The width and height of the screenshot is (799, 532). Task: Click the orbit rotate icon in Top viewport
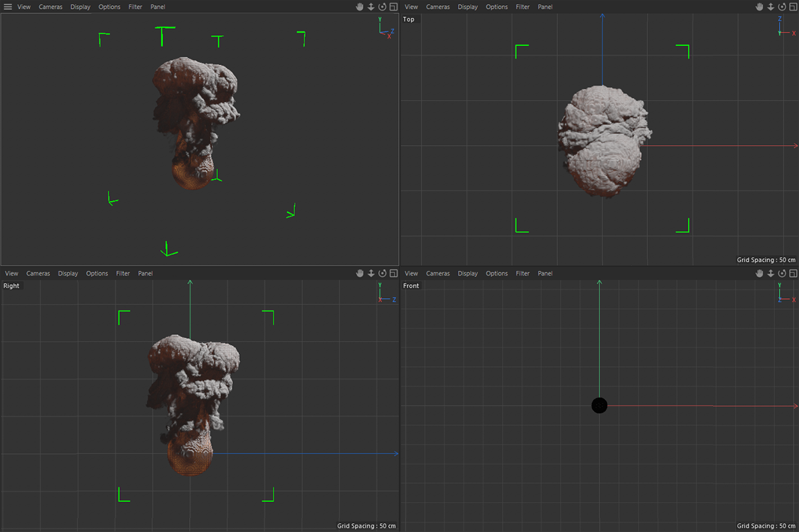[782, 7]
